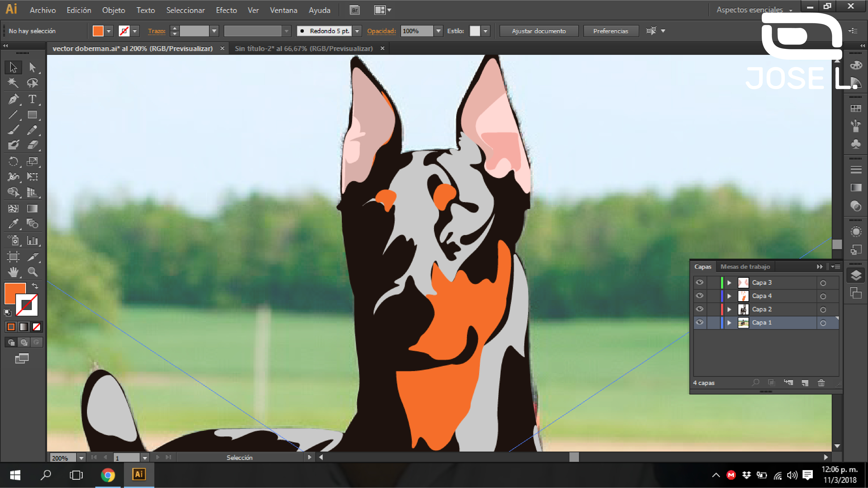Click the Preferencias button
This screenshot has width=868, height=488.
pyautogui.click(x=611, y=31)
